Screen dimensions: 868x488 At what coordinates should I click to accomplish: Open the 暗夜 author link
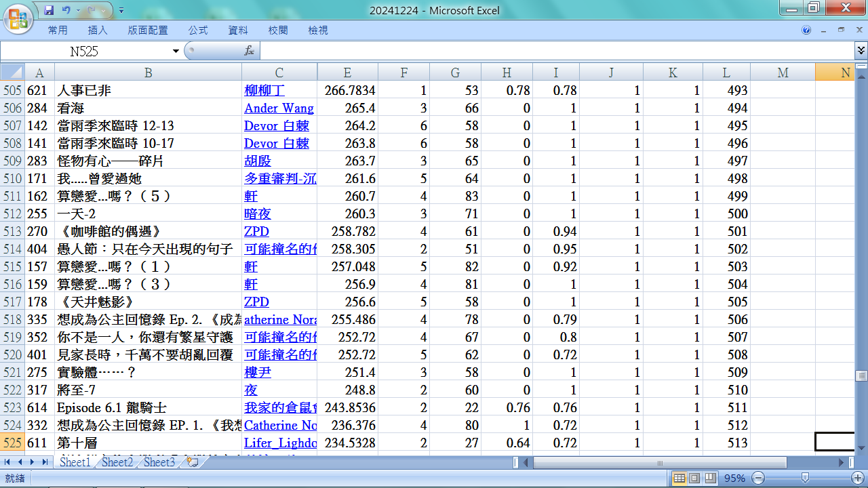(258, 213)
